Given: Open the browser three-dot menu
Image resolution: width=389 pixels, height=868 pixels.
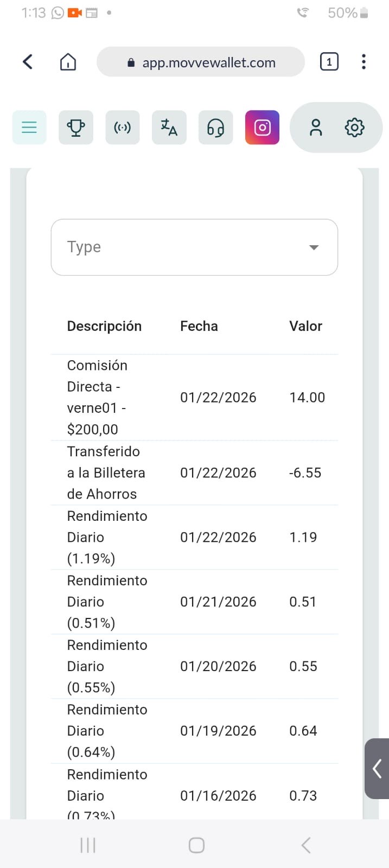Looking at the screenshot, I should pos(363,61).
